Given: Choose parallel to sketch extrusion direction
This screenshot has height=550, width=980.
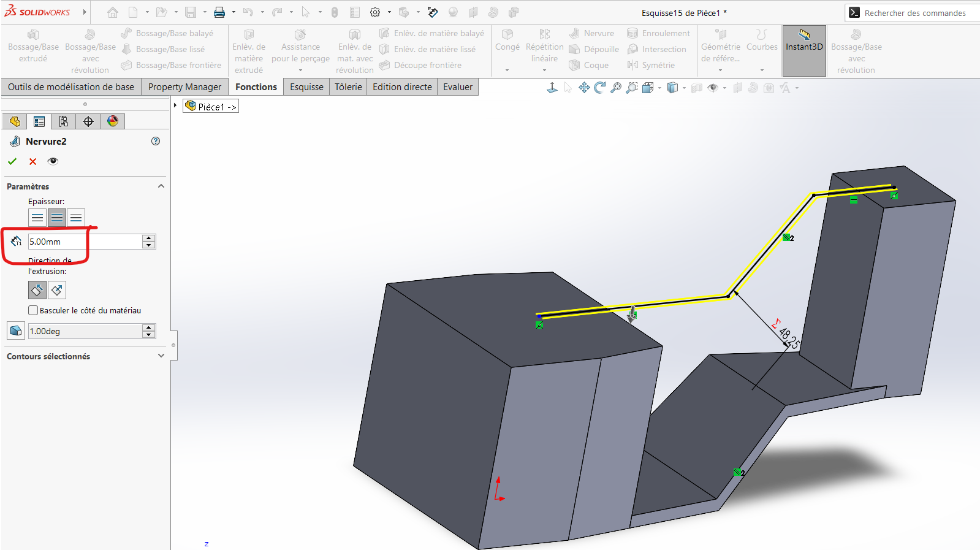Looking at the screenshot, I should pos(37,290).
